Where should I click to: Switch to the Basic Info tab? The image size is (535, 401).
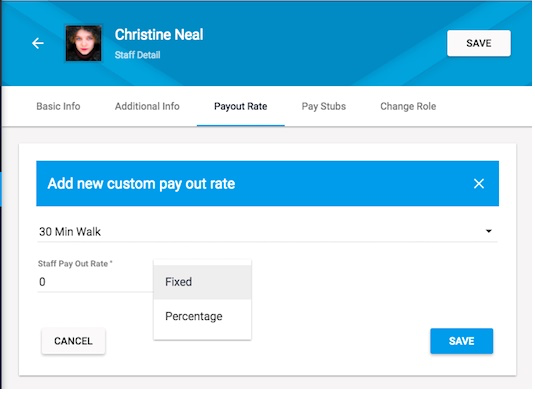tap(58, 106)
